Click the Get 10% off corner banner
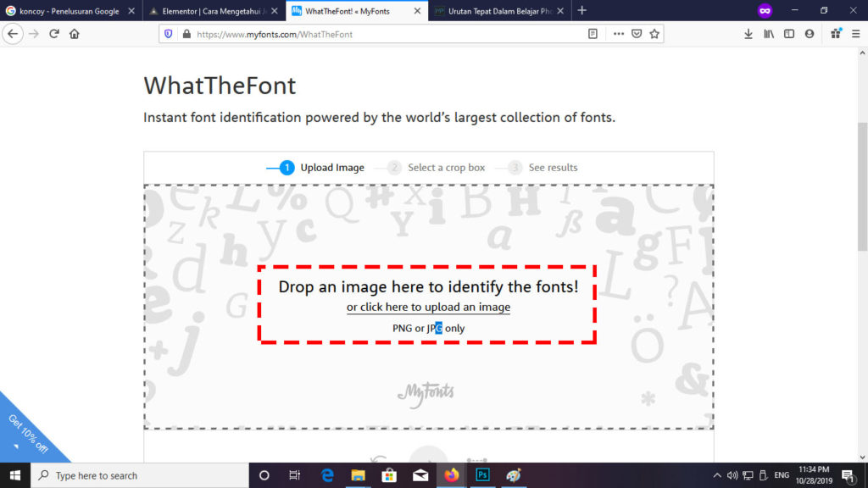 26,435
